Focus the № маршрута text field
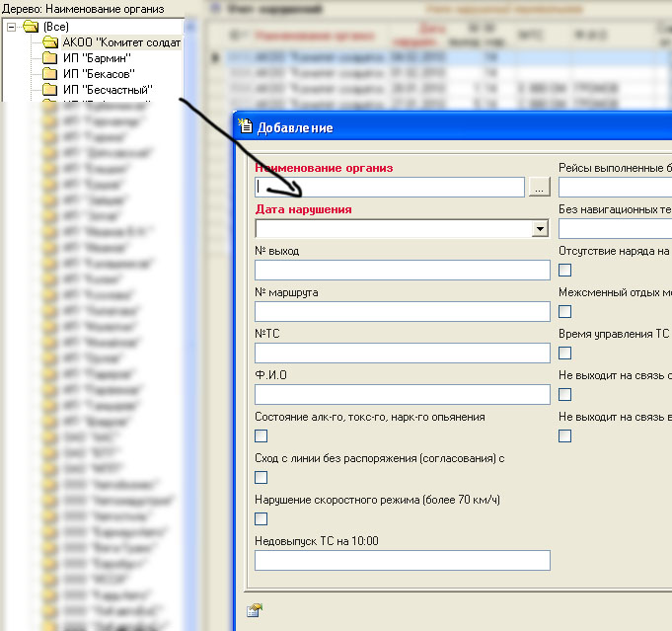The height and width of the screenshot is (631, 672). pos(402,311)
